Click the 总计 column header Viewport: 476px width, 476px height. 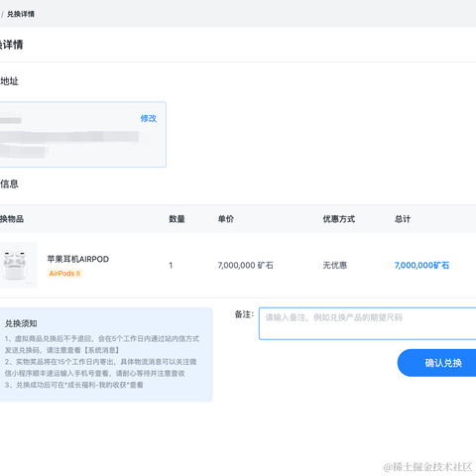pos(403,219)
